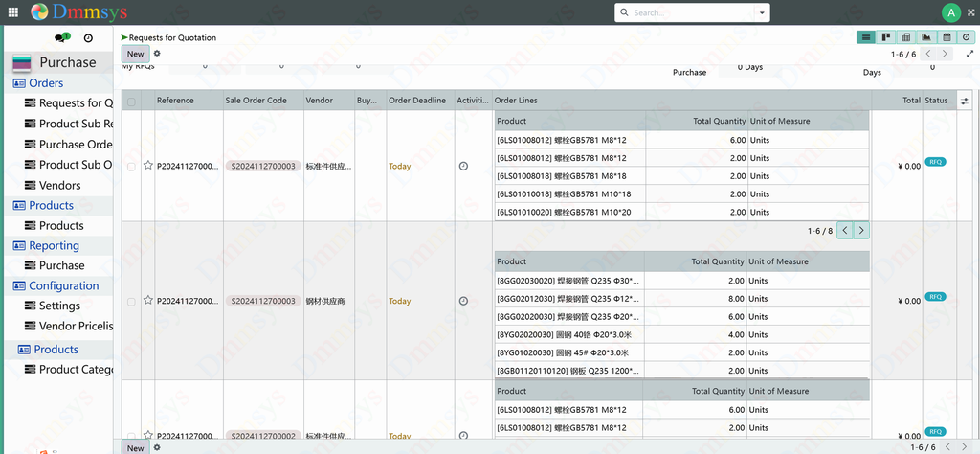Image resolution: width=980 pixels, height=454 pixels.
Task: Open the activities clock icon in sidebar
Action: pos(88,38)
